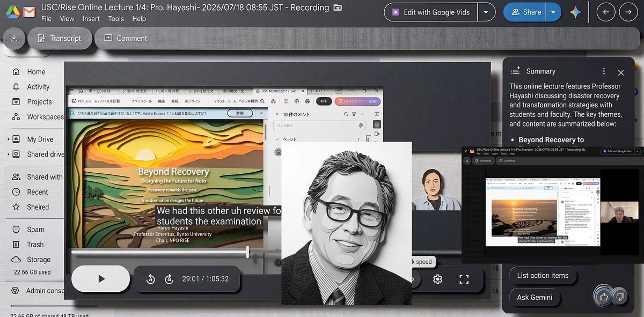Open the Google Drive logo icon
This screenshot has height=317, width=644.
[x=12, y=11]
